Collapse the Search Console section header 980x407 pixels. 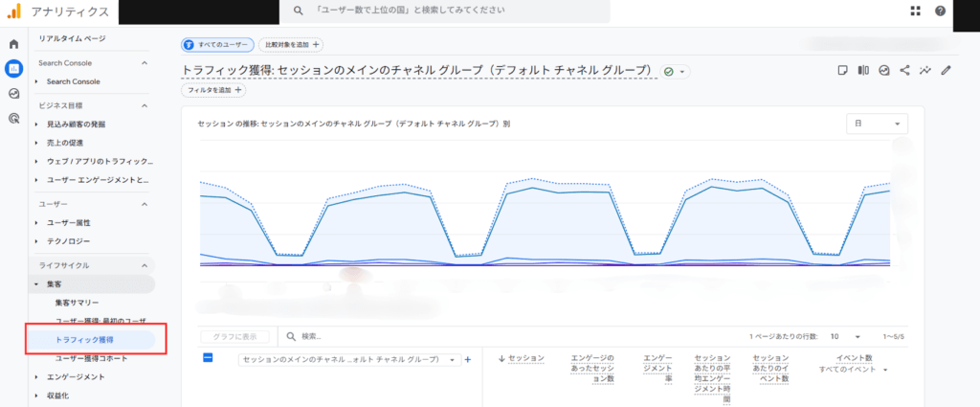tap(94, 63)
